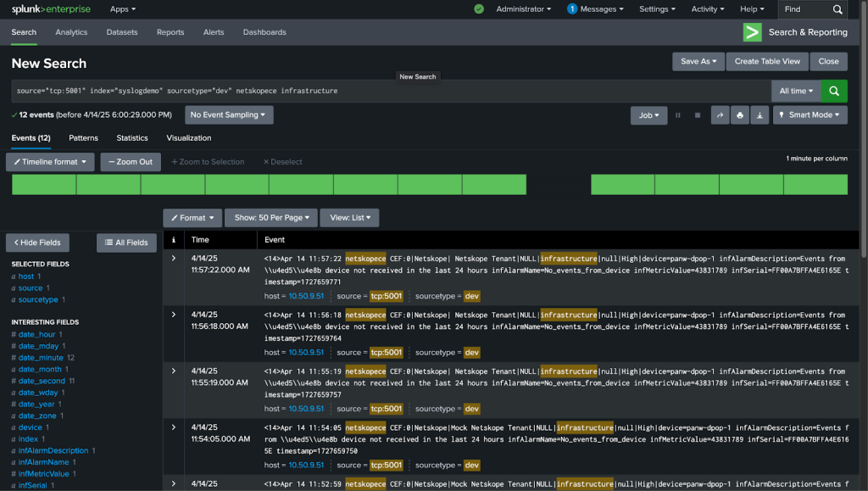This screenshot has width=868, height=491.
Task: Open the No Event Sampling dropdown
Action: pyautogui.click(x=229, y=115)
